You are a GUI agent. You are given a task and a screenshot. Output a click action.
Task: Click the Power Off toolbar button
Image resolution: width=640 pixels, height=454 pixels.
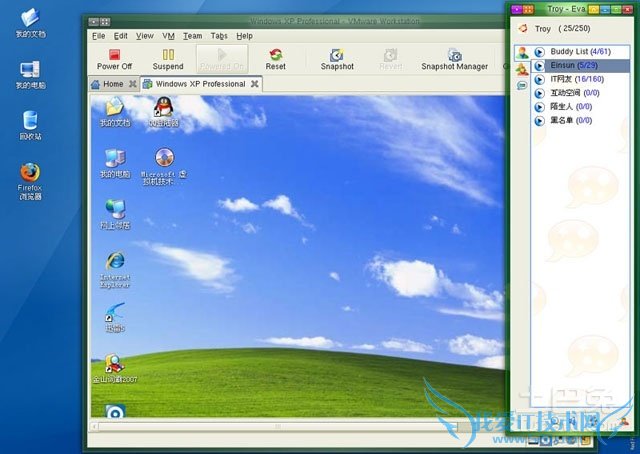tap(114, 59)
